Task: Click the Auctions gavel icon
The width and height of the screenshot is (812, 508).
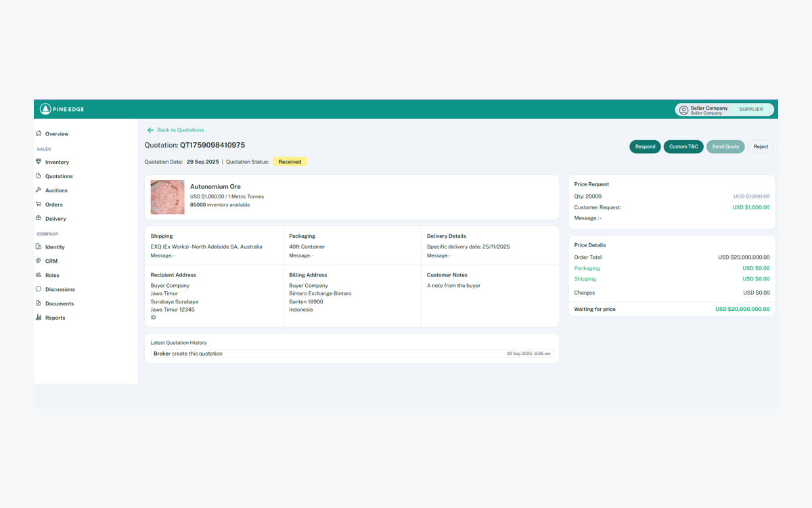Action: pyautogui.click(x=39, y=190)
